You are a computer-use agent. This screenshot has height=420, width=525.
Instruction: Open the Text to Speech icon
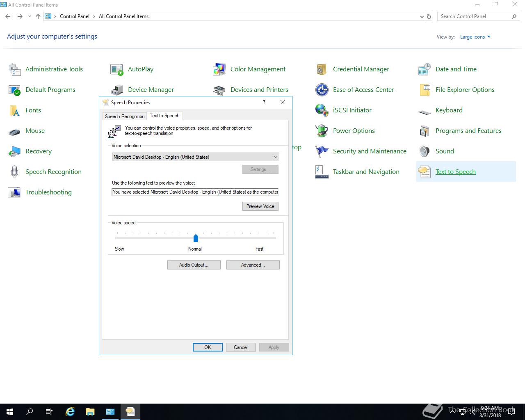pos(425,172)
